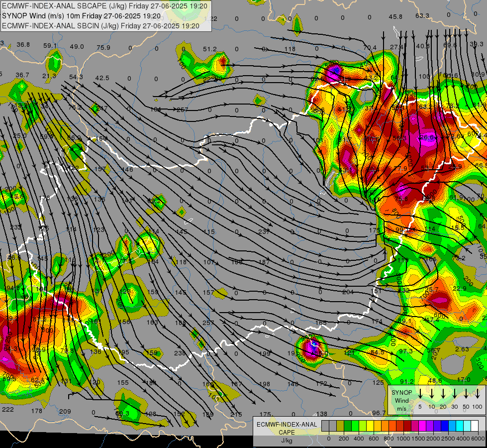The width and height of the screenshot is (487, 448).
Task: Click the 1000 tick on CAPE legend
Action: [403, 439]
